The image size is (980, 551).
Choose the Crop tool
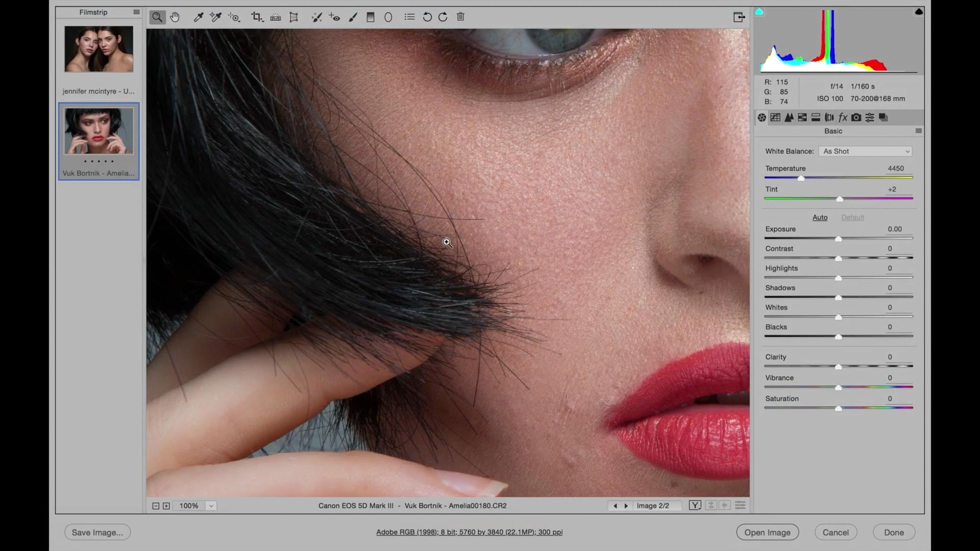pyautogui.click(x=256, y=17)
